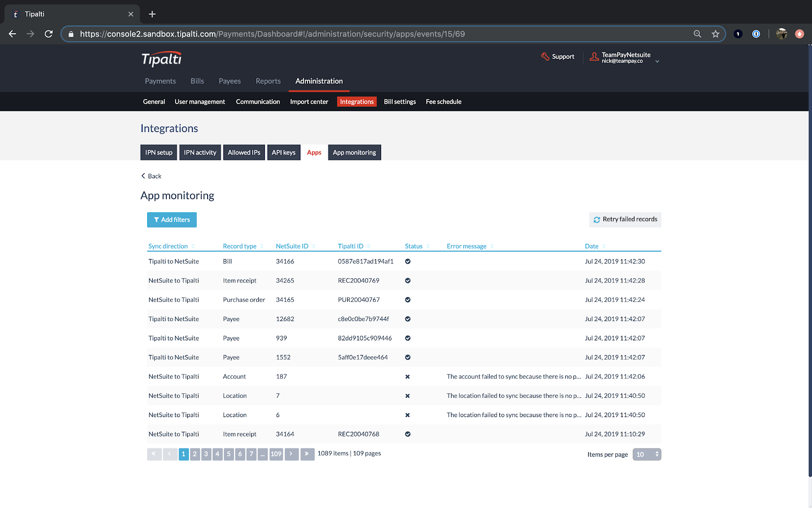The height and width of the screenshot is (508, 812).
Task: Click Retry failed records button
Action: click(x=625, y=219)
